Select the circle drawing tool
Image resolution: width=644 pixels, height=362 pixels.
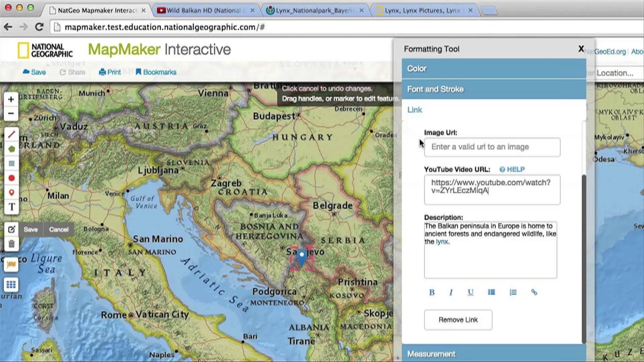11,178
